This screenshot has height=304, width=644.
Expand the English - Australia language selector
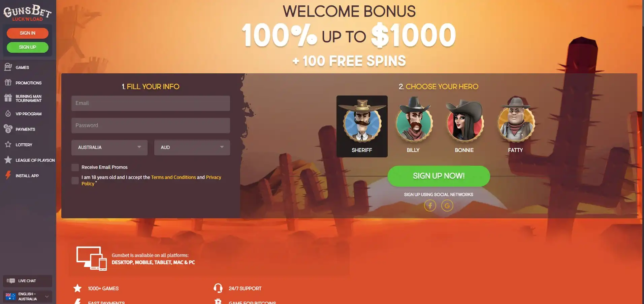click(x=28, y=296)
